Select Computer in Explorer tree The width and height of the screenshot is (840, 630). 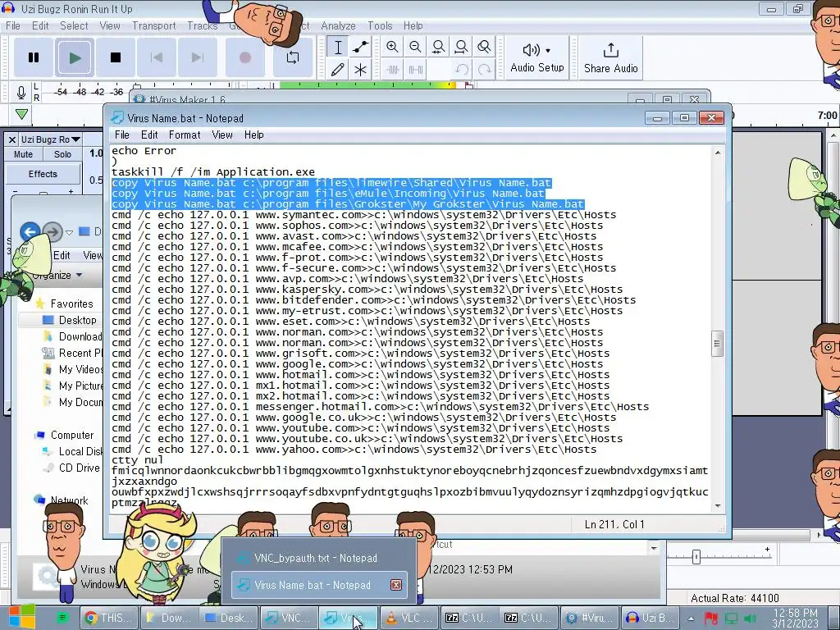pyautogui.click(x=64, y=435)
